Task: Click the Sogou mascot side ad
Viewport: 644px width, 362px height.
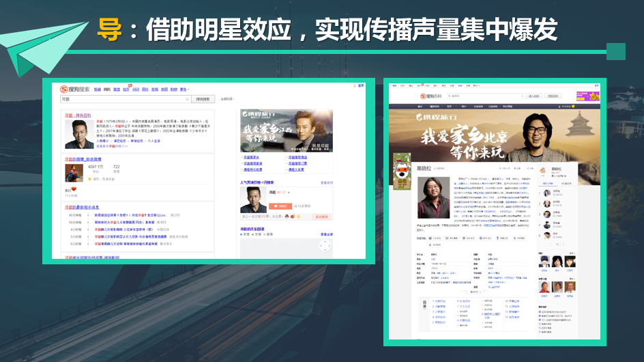Action: point(402,171)
